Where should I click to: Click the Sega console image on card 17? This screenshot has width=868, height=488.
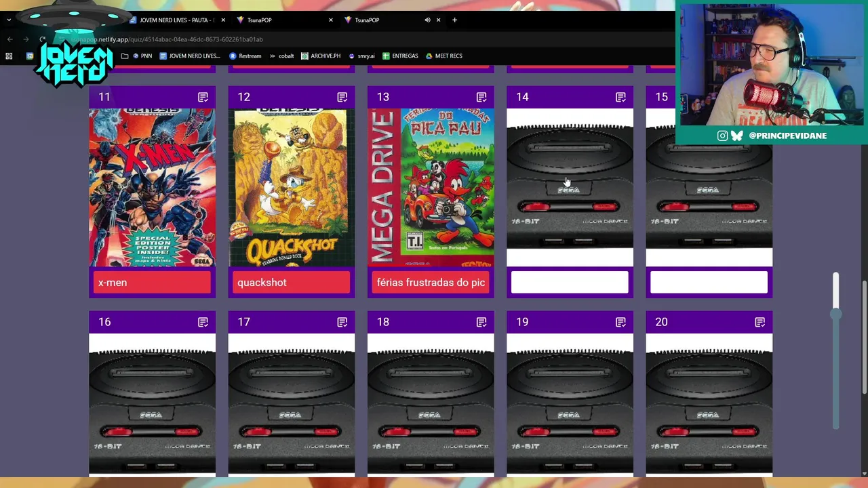(x=292, y=405)
